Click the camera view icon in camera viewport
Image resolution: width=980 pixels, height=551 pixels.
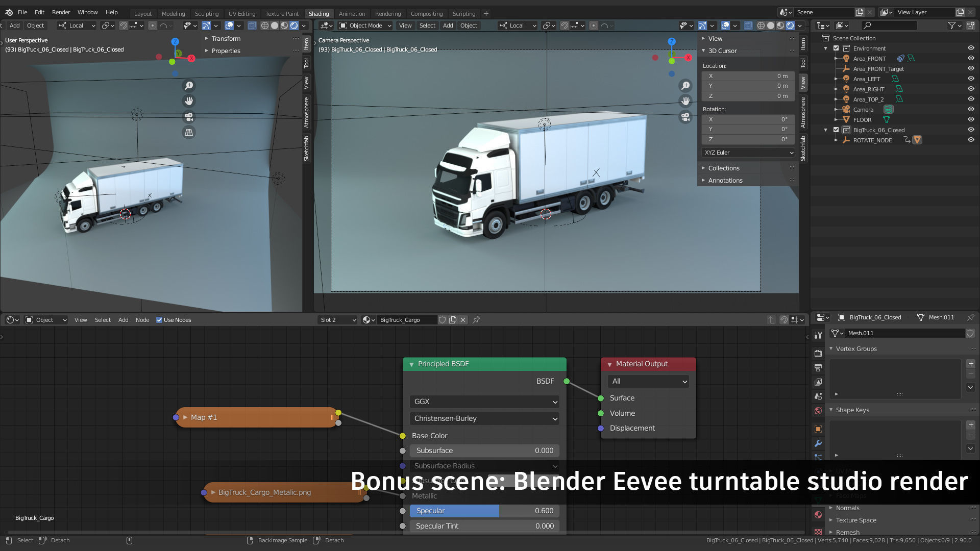pos(685,117)
